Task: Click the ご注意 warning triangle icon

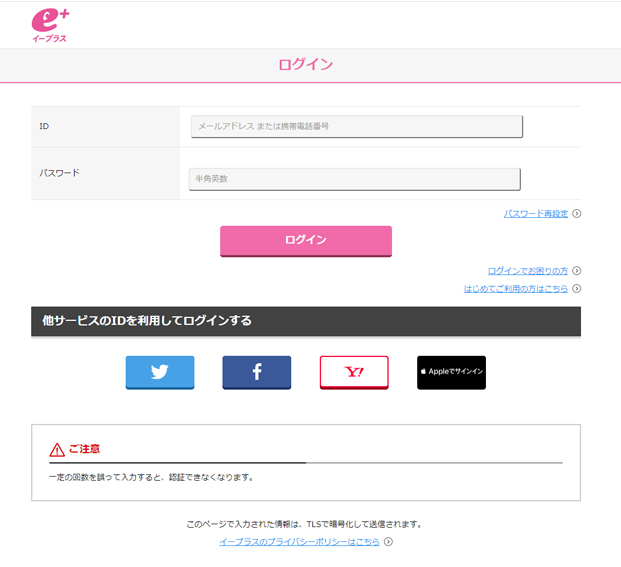Action: 57,450
